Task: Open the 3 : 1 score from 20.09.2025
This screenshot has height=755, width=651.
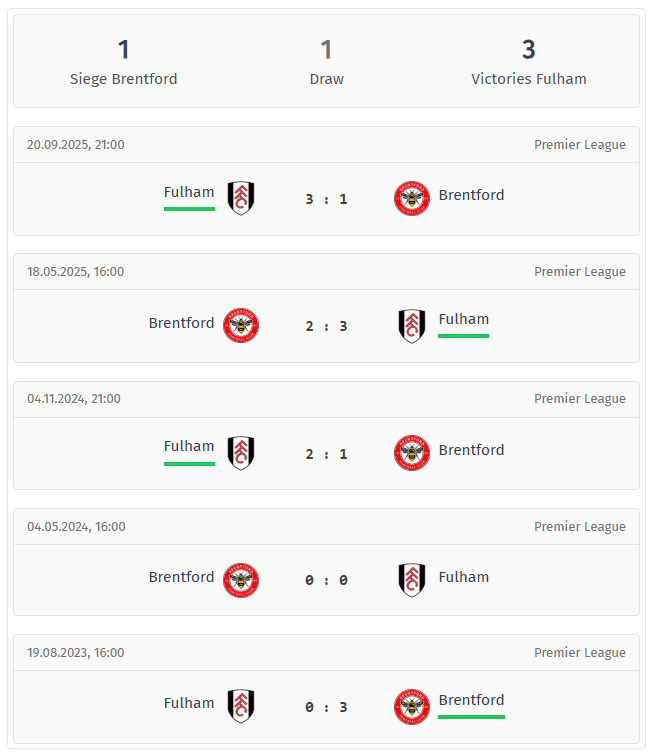Action: point(326,199)
